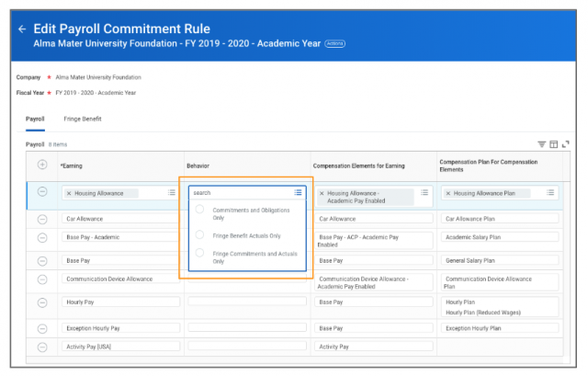Expand grid to full screen

click(x=566, y=144)
